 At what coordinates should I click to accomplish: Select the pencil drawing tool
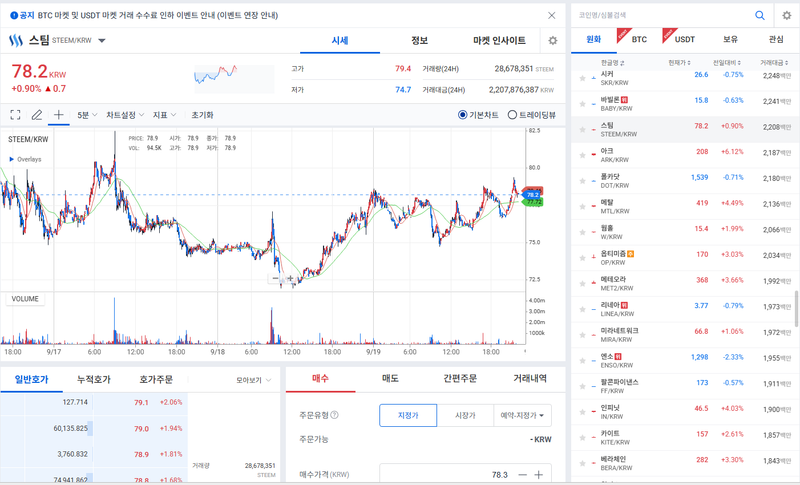click(x=37, y=115)
